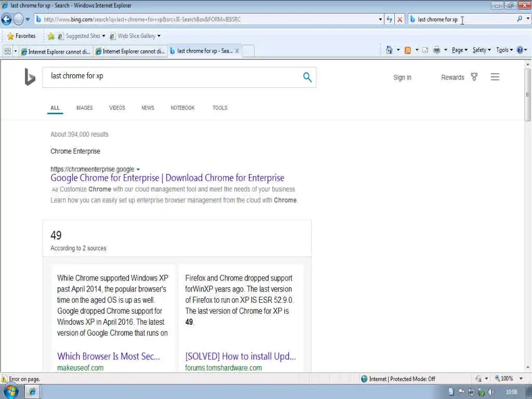
Task: Switch to NEWS results
Action: 148,108
